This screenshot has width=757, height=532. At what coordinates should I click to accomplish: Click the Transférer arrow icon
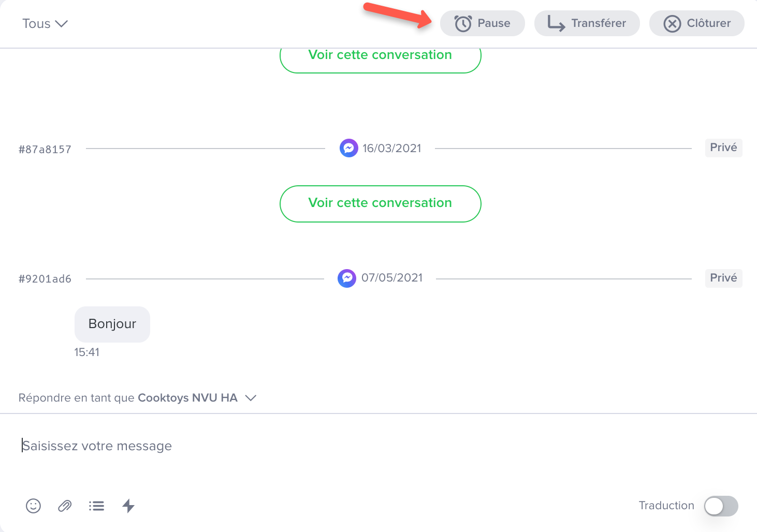coord(556,23)
